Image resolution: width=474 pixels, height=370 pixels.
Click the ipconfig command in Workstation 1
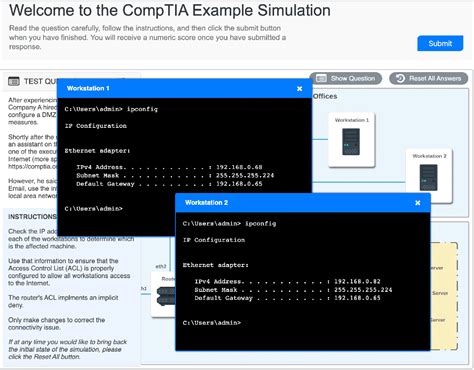pyautogui.click(x=142, y=109)
